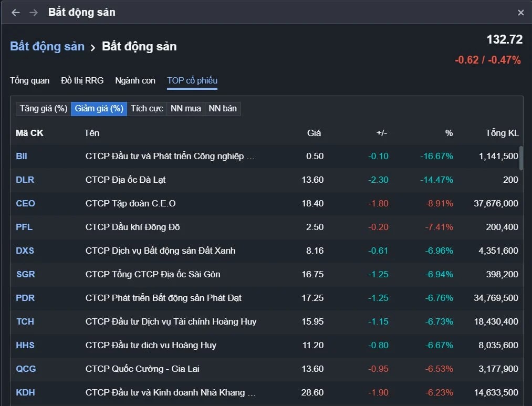Screen dimensions: 532x406
Task: Open the CEO stock ticker
Action: pos(25,203)
